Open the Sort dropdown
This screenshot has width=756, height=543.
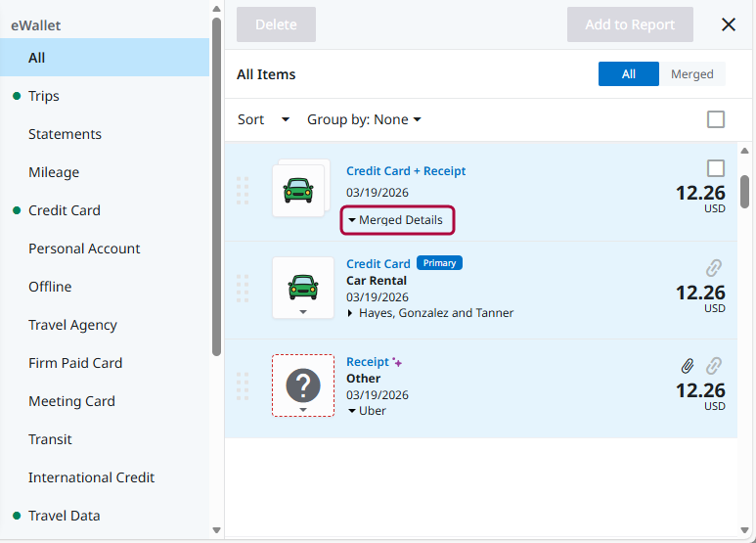pyautogui.click(x=263, y=119)
